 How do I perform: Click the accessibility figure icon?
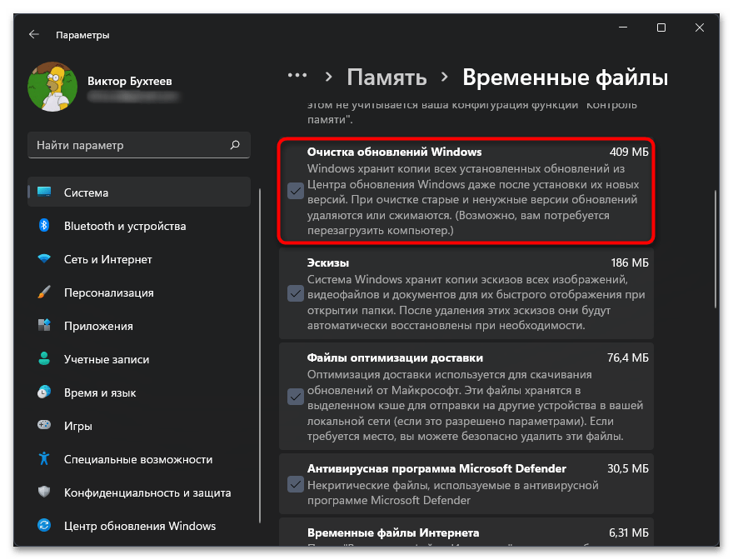44,458
